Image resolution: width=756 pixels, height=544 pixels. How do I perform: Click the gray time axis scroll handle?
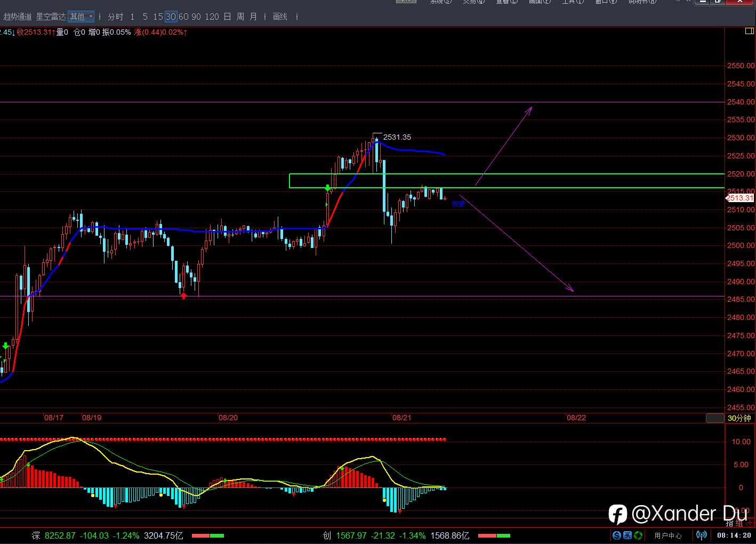715,418
